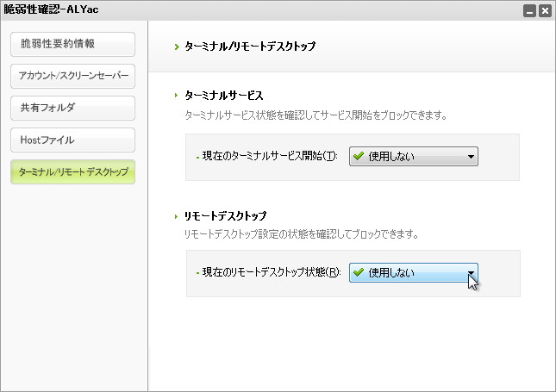Click the 脆弱性確認-ALYac title bar text
The width and height of the screenshot is (556, 392).
point(53,9)
